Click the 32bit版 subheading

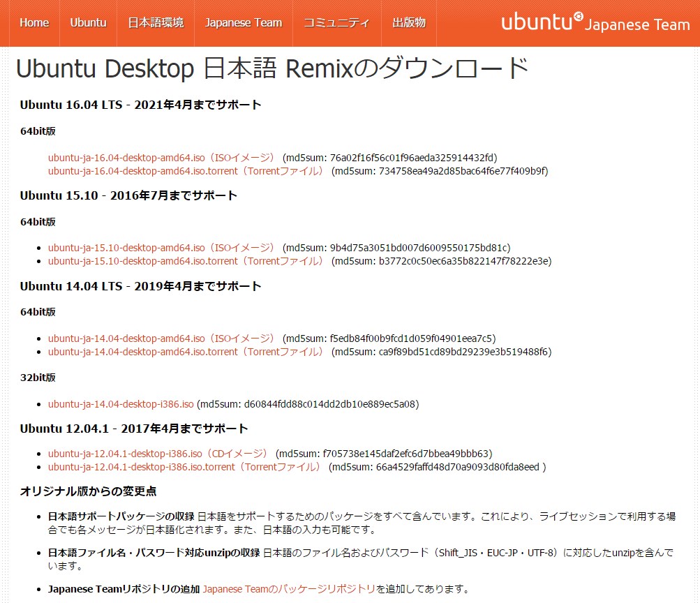tap(38, 378)
